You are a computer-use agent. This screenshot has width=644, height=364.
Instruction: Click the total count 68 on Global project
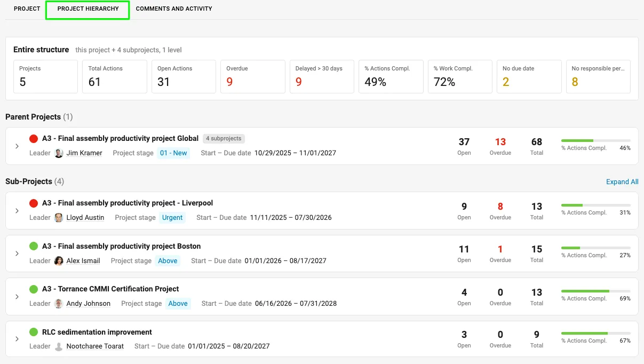pyautogui.click(x=537, y=142)
